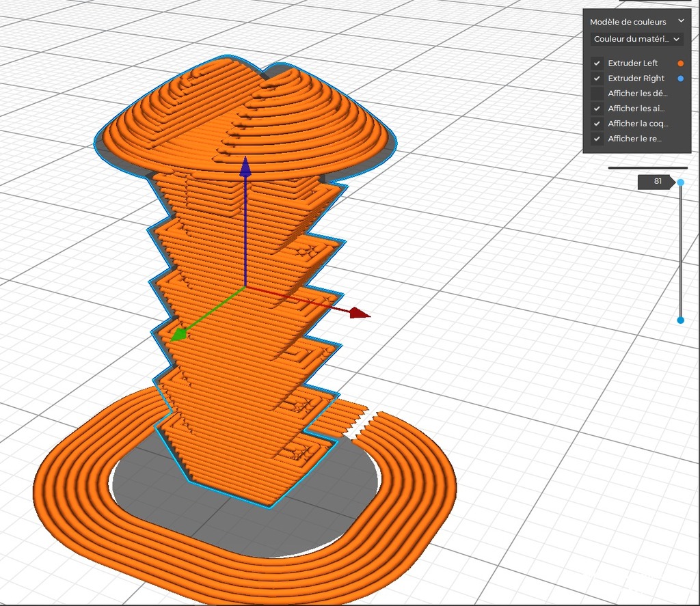The width and height of the screenshot is (700, 606).
Task: Click the horizontal path bar above the layer slider
Action: (x=647, y=167)
